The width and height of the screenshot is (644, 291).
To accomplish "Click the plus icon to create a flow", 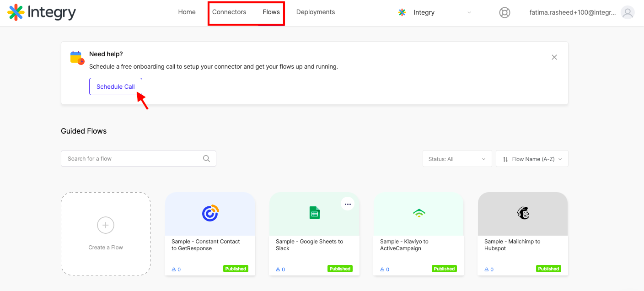I will click(x=106, y=225).
